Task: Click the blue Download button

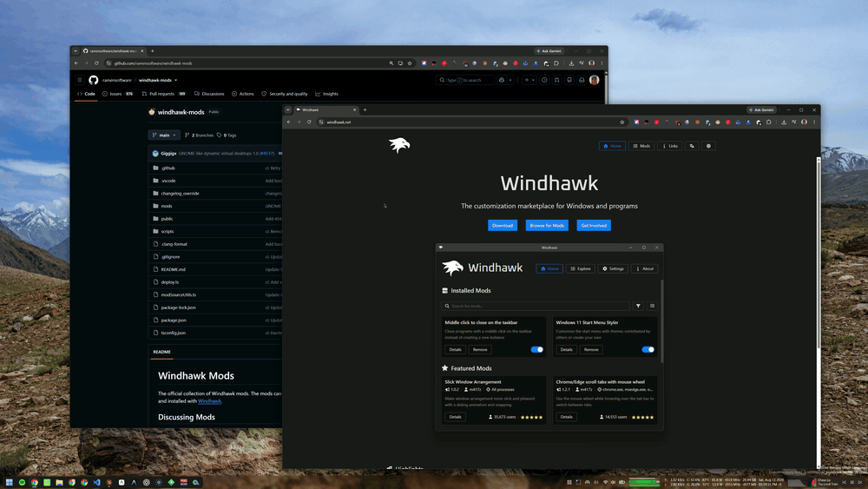Action: [502, 226]
